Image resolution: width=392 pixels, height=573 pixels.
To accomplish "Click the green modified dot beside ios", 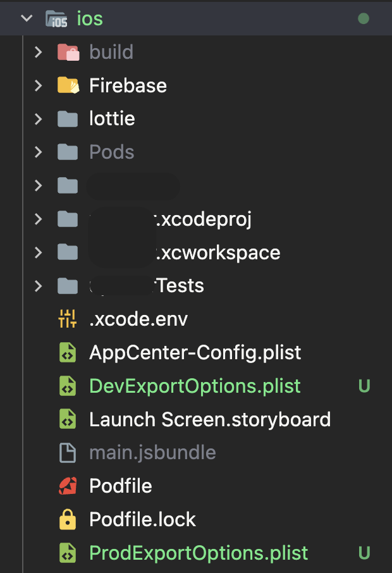I will [x=364, y=19].
